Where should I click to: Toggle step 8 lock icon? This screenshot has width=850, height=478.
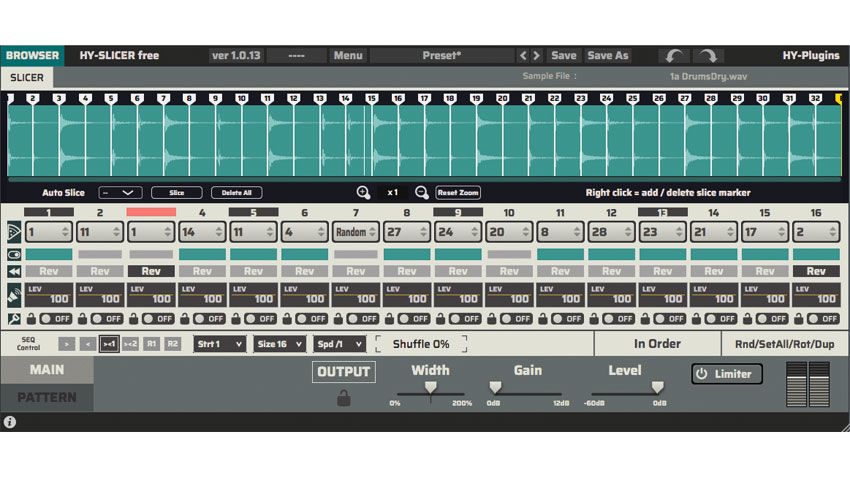pyautogui.click(x=389, y=319)
